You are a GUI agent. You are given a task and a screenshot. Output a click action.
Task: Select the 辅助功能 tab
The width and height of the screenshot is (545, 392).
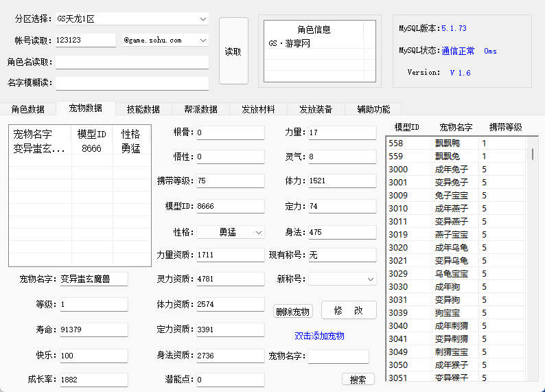373,109
